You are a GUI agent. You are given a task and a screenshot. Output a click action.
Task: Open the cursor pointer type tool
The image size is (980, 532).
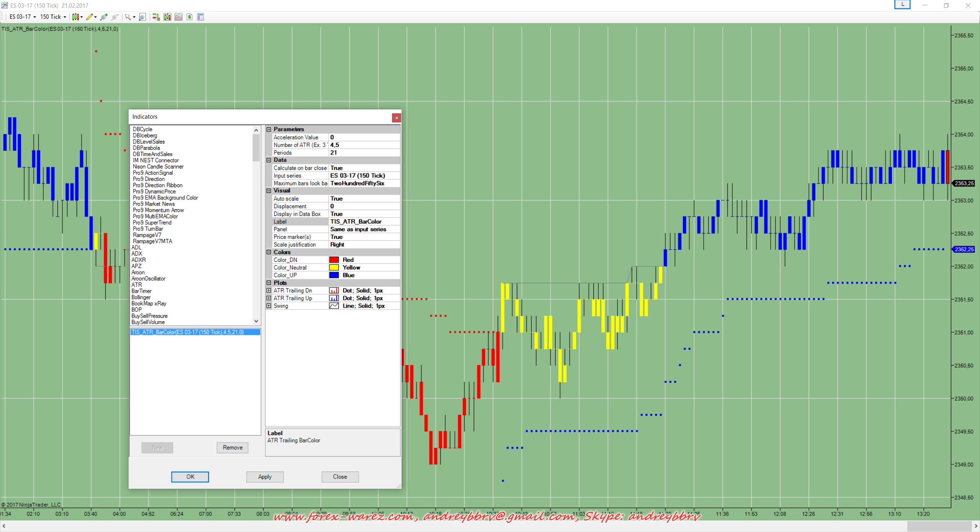[x=128, y=17]
